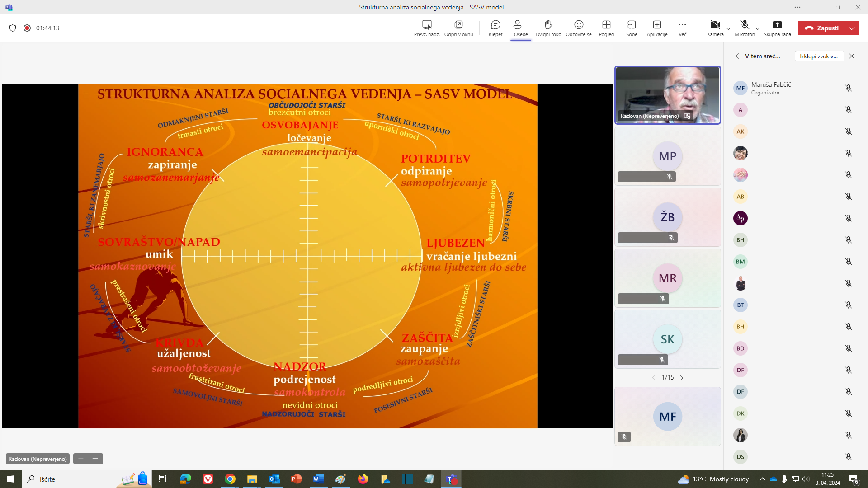Viewport: 868px width, 488px height.
Task: Select participant avatar BD
Action: (x=740, y=348)
